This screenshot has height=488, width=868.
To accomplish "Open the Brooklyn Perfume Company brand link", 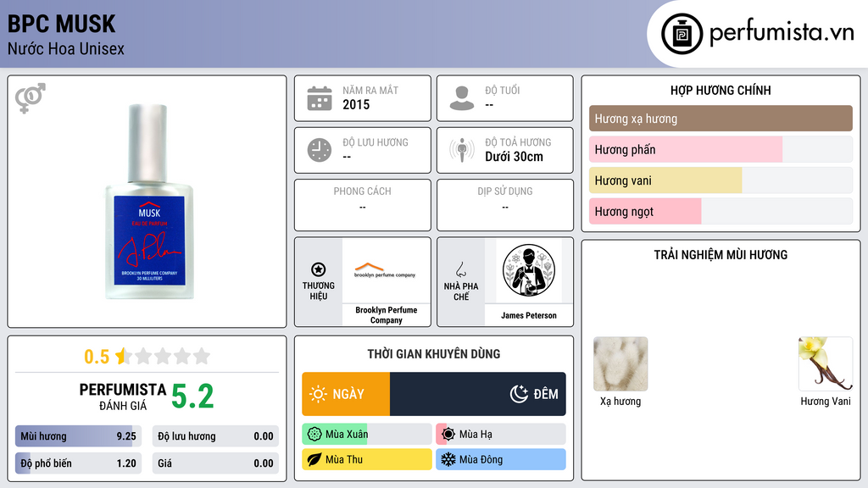I will coord(387,282).
